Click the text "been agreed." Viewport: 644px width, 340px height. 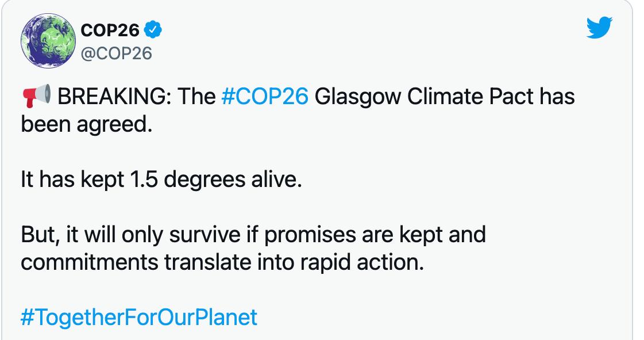(87, 124)
